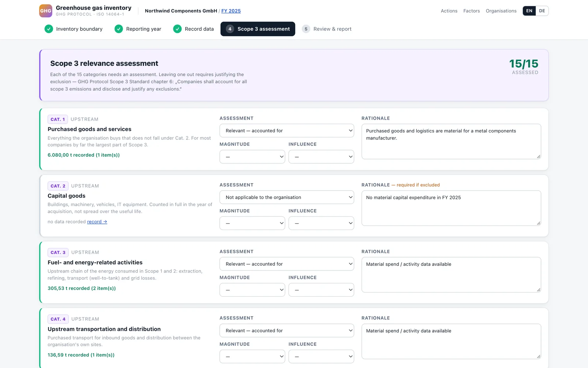Click rationale text field for Purchased goods and services

point(451,142)
